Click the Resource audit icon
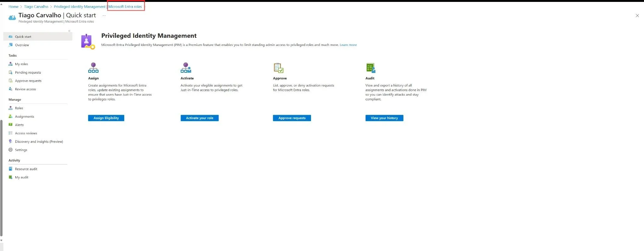Screen dimensions: 644x251 coord(10,169)
